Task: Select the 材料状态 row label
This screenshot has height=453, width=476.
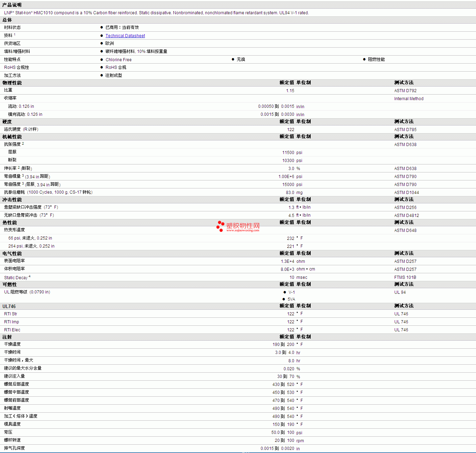Action: pyautogui.click(x=12, y=27)
